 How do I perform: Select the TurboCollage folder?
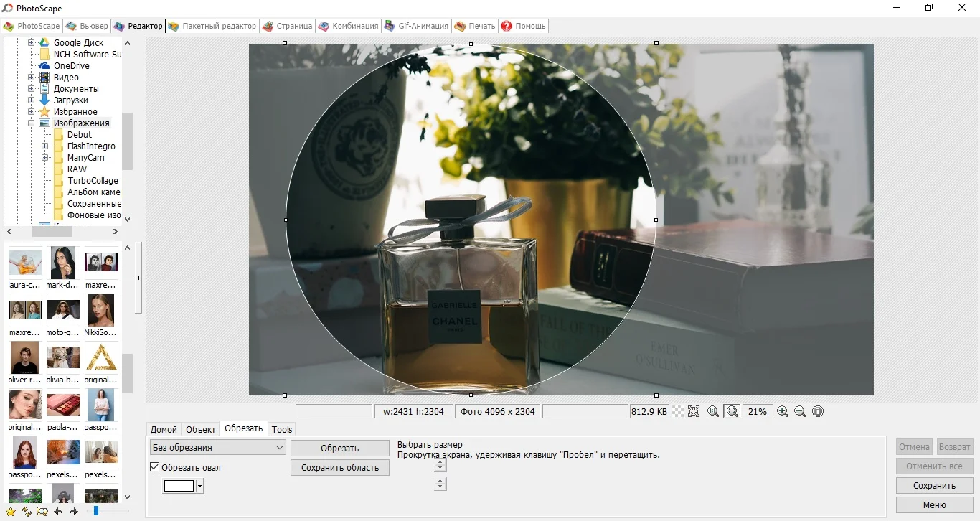click(x=93, y=181)
